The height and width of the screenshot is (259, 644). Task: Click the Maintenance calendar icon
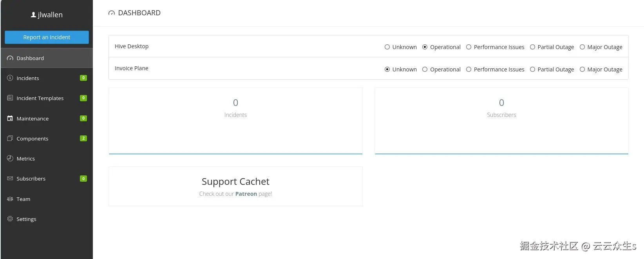[10, 119]
